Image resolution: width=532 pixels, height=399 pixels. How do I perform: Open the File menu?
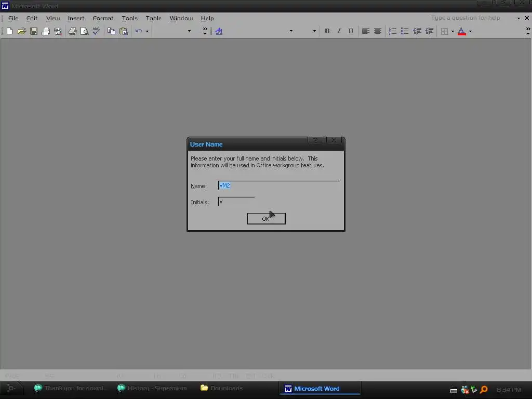click(13, 18)
